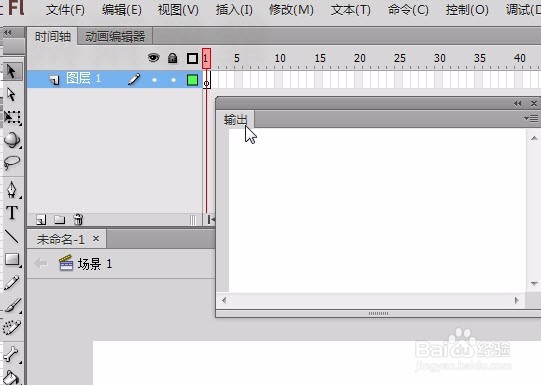Viewport: 541px width, 385px height.
Task: Select the Subselection tool
Action: pyautogui.click(x=11, y=94)
